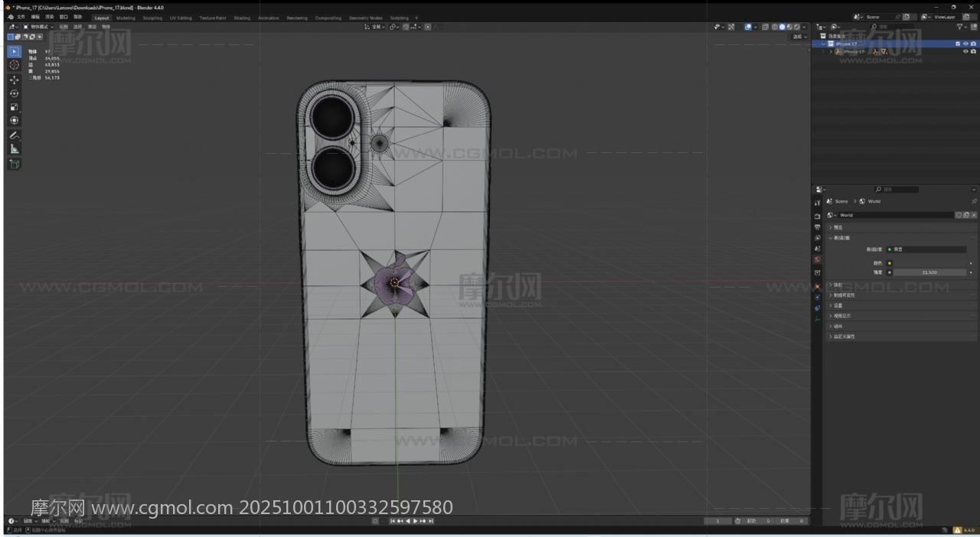The height and width of the screenshot is (537, 980).
Task: Select the Annotate pencil tool
Action: pyautogui.click(x=15, y=135)
